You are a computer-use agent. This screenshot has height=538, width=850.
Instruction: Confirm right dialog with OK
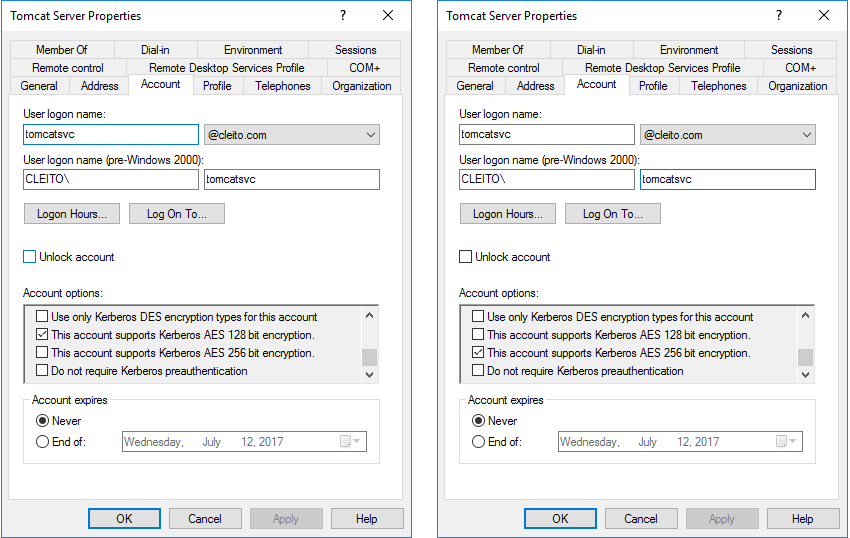[x=560, y=518]
